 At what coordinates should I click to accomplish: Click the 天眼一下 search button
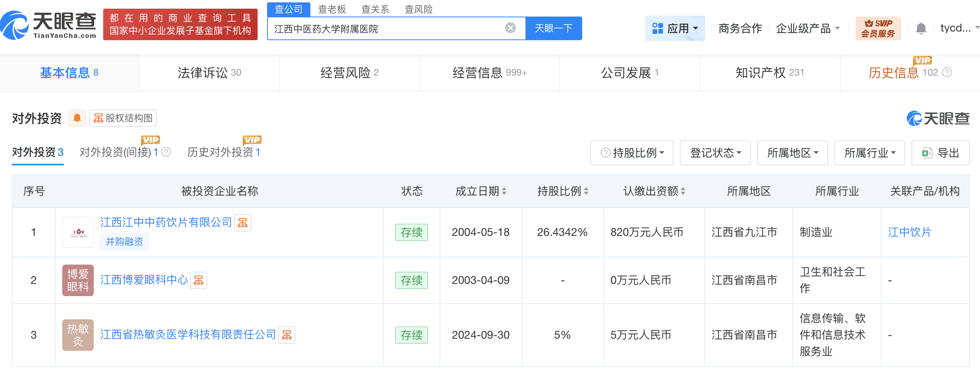(553, 28)
